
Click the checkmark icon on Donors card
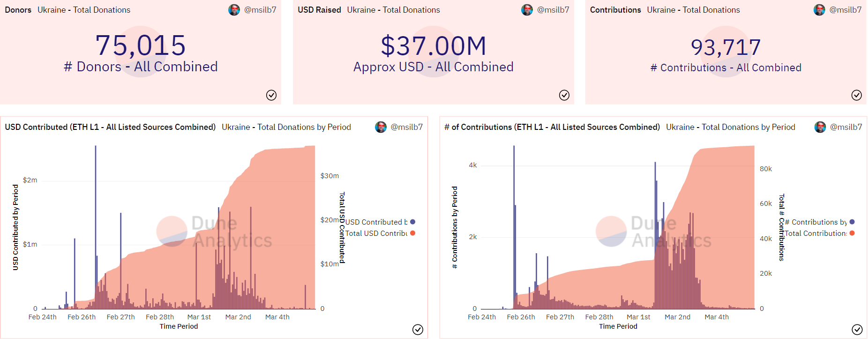[x=271, y=95]
